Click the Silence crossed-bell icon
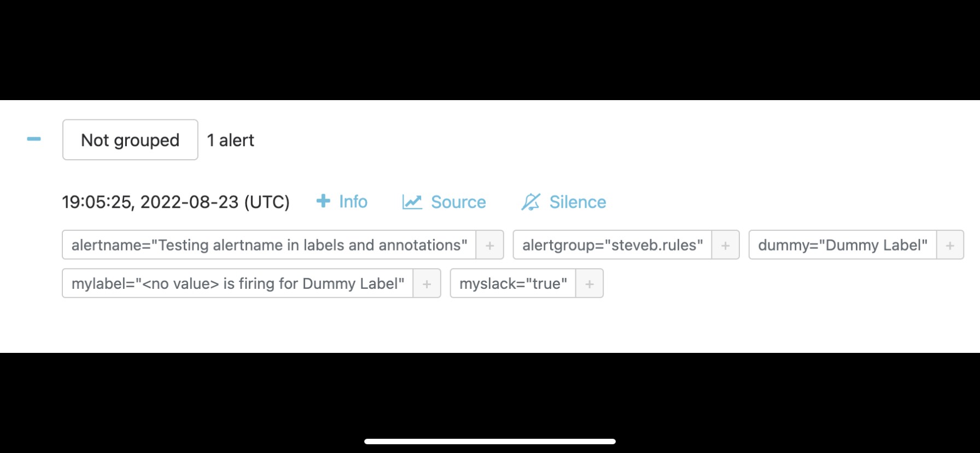The width and height of the screenshot is (980, 453). [531, 202]
